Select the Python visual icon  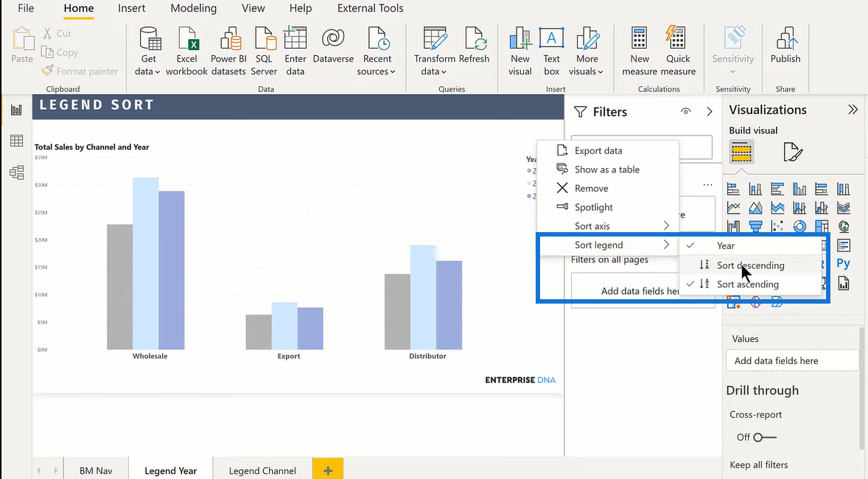(x=843, y=264)
